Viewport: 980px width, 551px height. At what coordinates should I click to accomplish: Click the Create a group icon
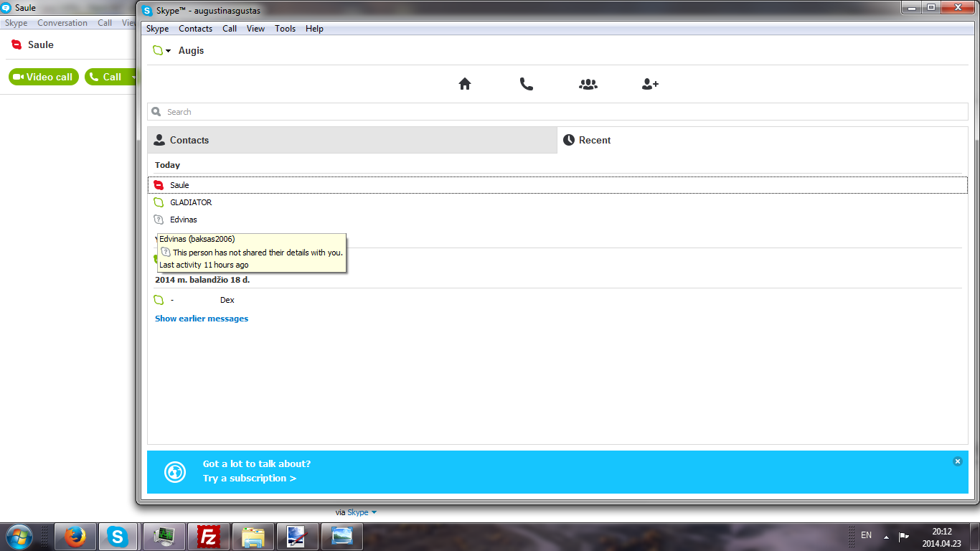pos(588,84)
